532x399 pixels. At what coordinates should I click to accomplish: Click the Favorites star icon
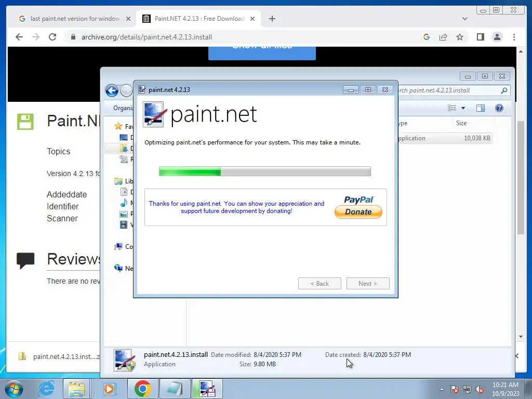118,126
